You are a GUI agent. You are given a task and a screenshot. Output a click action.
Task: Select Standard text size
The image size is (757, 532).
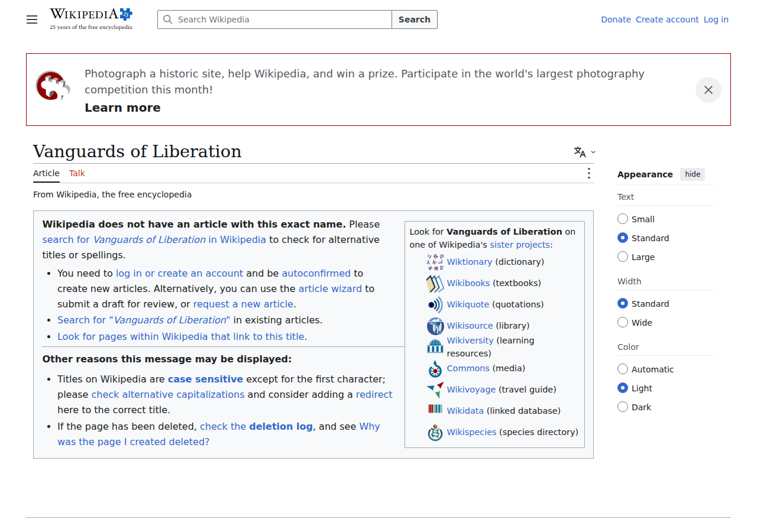pos(623,238)
